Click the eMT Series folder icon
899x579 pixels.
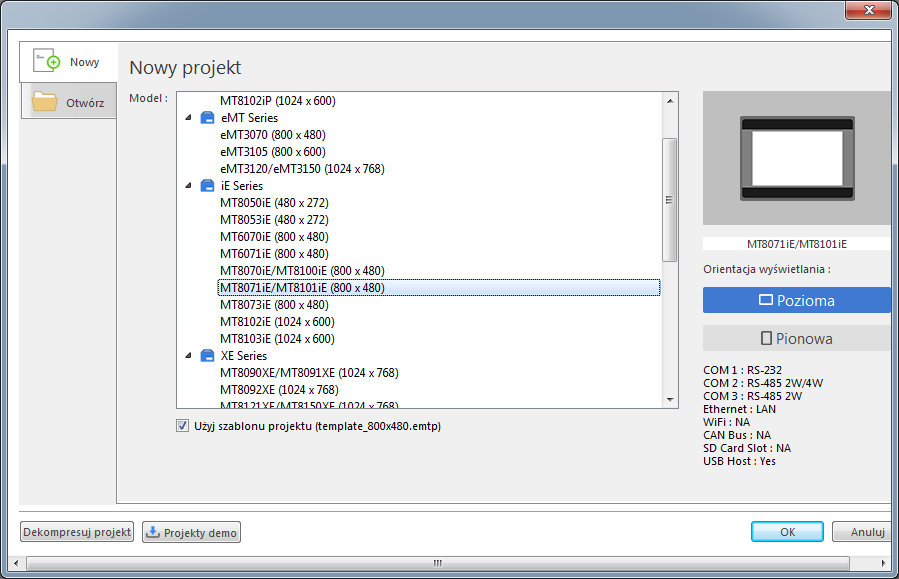pos(207,118)
